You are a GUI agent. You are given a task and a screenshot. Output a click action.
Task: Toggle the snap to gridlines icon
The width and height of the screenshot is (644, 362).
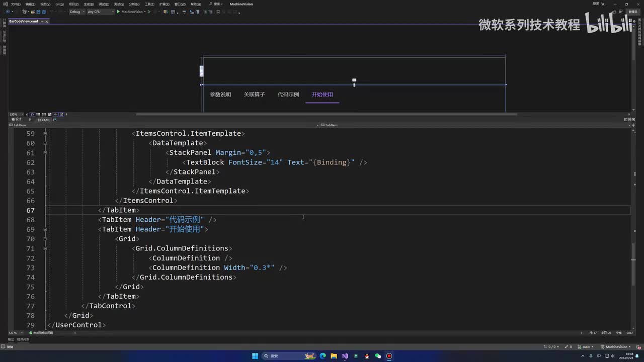click(44, 114)
